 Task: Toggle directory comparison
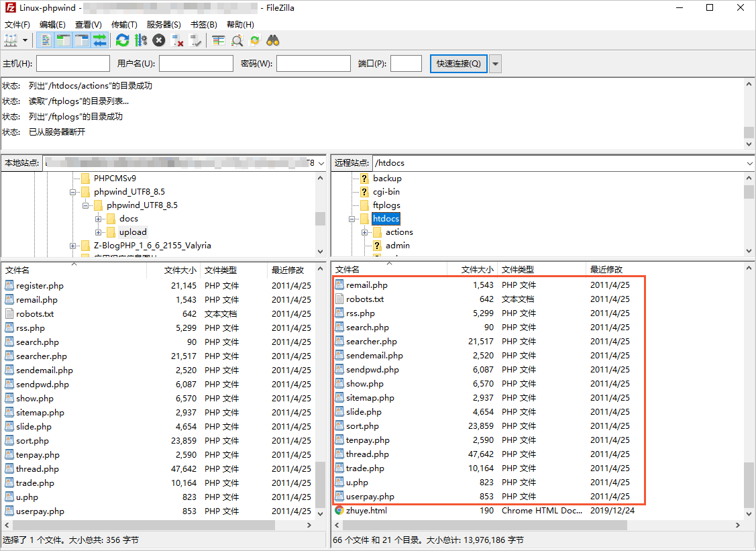pos(237,40)
